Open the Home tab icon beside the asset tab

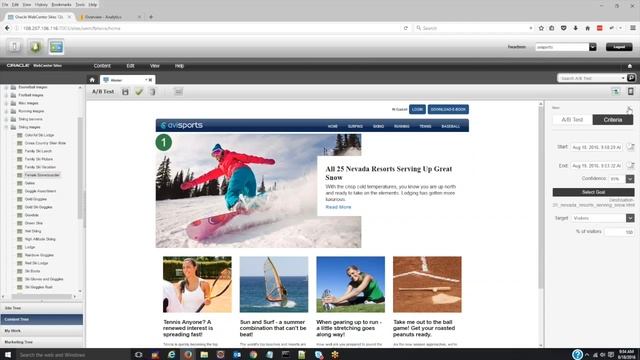click(92, 80)
